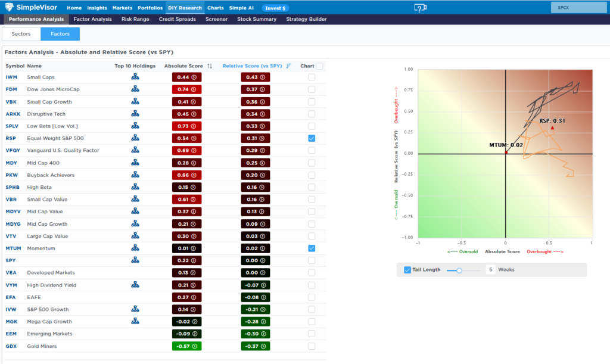Toggle the Tail Length checkbox

(407, 270)
